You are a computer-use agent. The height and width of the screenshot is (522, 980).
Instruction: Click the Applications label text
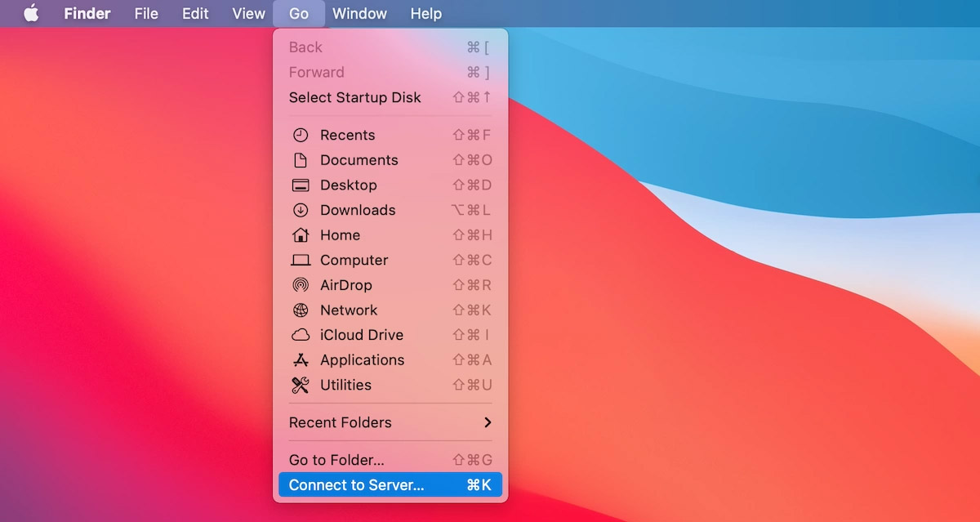pyautogui.click(x=362, y=360)
